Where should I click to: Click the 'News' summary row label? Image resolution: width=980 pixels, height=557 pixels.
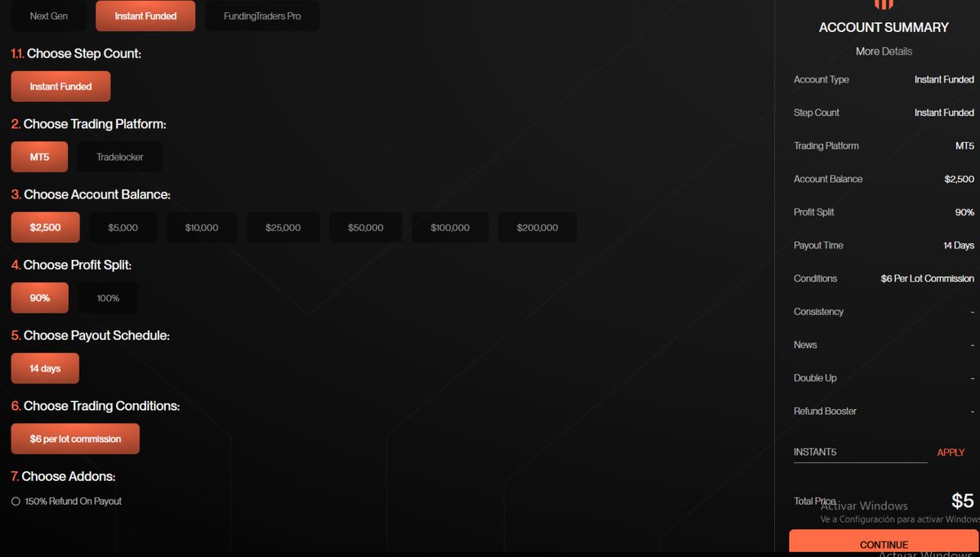805,345
